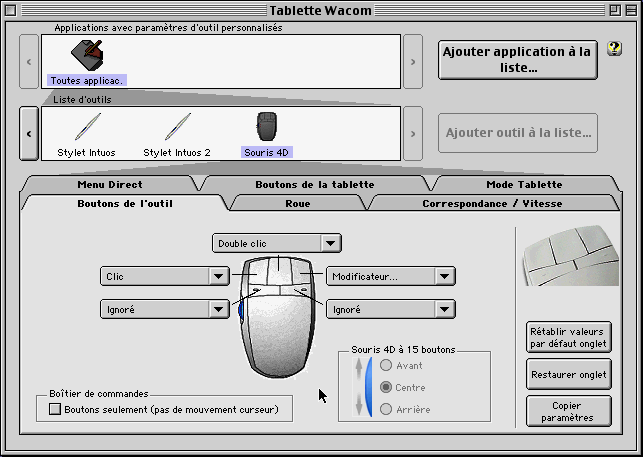Click Liste d'outils label
The image size is (643, 457).
82,99
